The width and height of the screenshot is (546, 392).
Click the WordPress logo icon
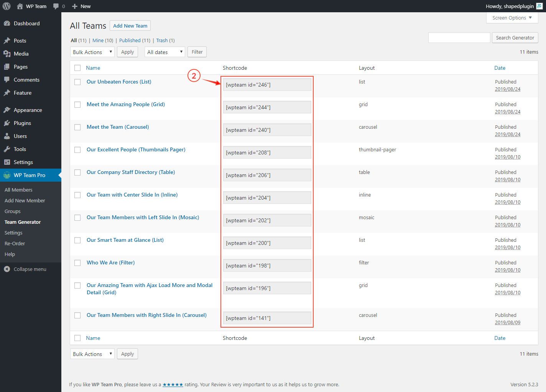(7, 6)
